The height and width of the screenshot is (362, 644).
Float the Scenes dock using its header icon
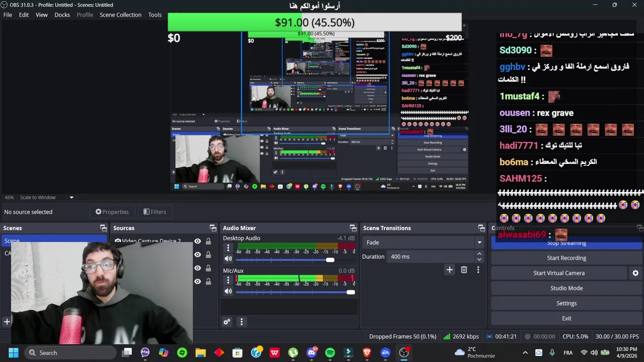coord(103,228)
